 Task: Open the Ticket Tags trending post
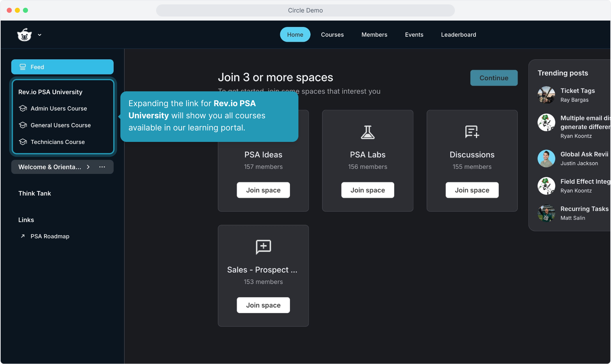tap(577, 91)
